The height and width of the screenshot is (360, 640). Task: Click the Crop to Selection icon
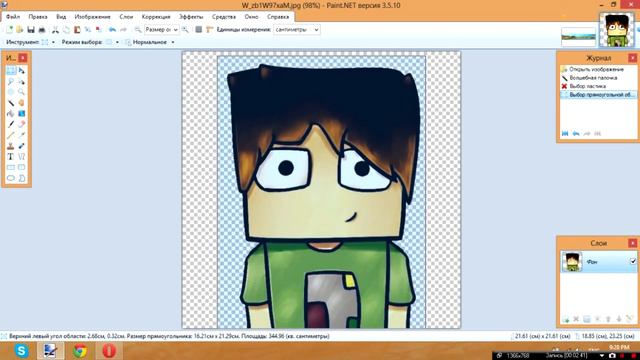[88, 30]
